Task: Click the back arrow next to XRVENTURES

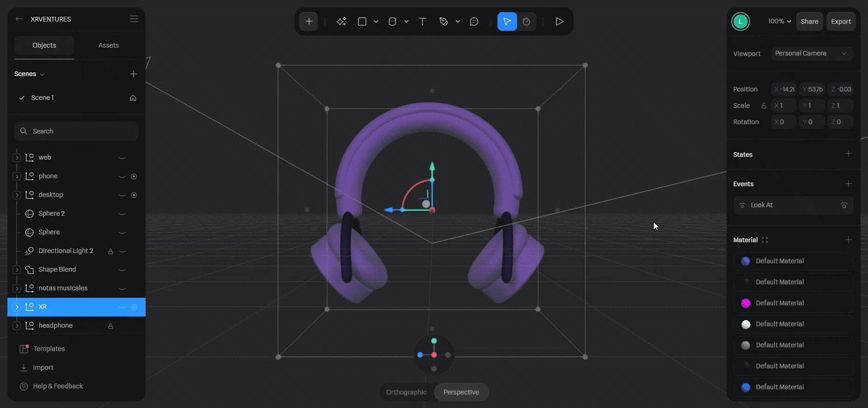Action: pos(19,19)
